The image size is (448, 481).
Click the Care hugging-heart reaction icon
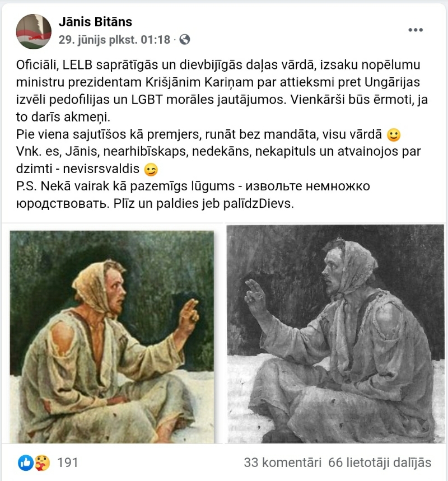42,463
